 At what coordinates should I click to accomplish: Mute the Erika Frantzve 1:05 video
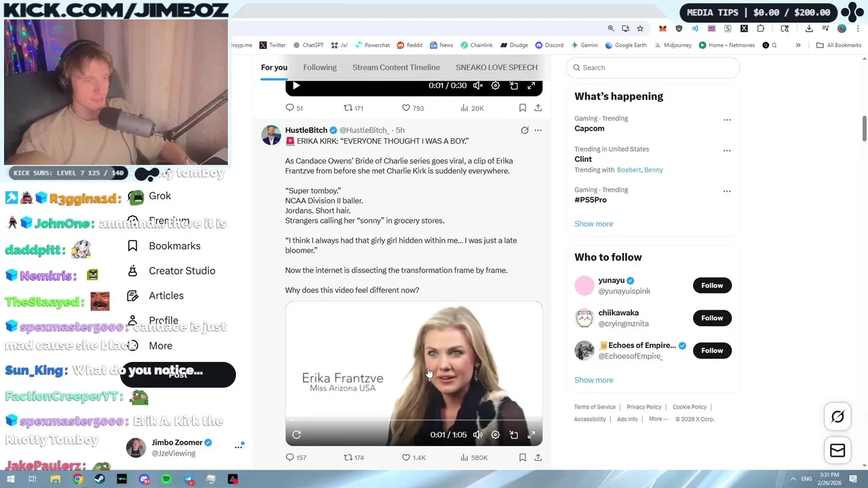(x=478, y=434)
